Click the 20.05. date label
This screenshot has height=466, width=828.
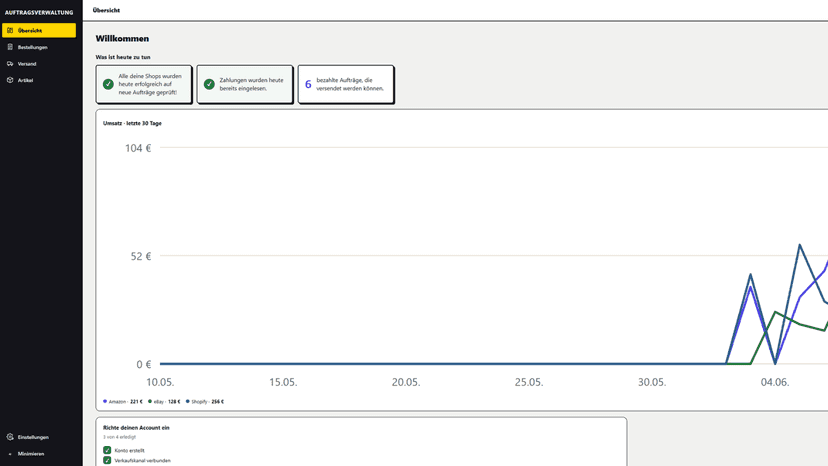[406, 382]
